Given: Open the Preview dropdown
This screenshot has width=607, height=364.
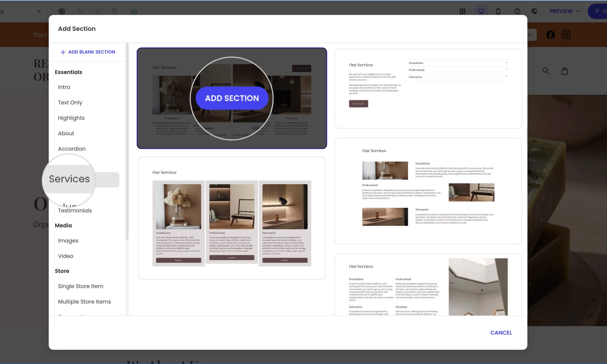Looking at the screenshot, I should click(x=565, y=11).
